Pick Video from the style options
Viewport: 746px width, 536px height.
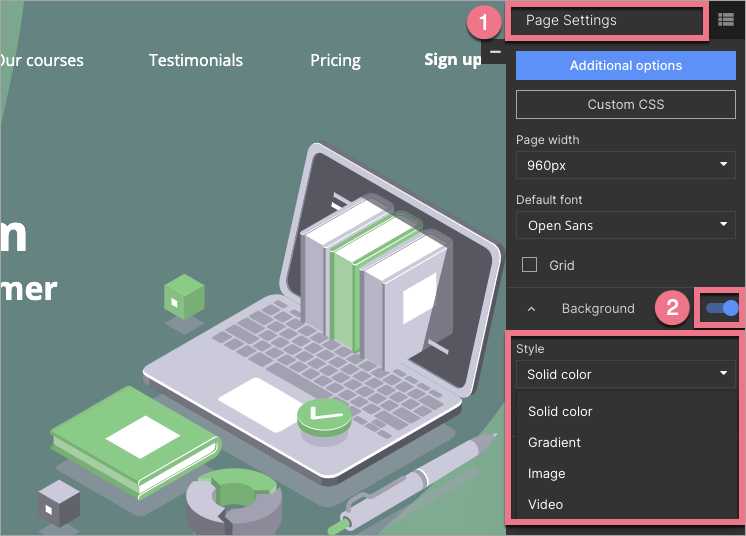(x=546, y=504)
